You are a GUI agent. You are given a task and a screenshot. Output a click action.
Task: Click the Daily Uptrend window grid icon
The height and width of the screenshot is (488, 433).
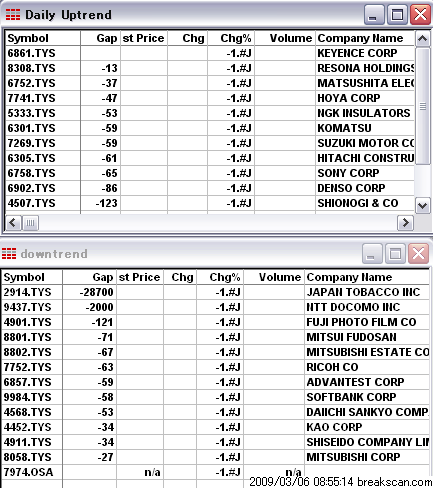coord(13,15)
